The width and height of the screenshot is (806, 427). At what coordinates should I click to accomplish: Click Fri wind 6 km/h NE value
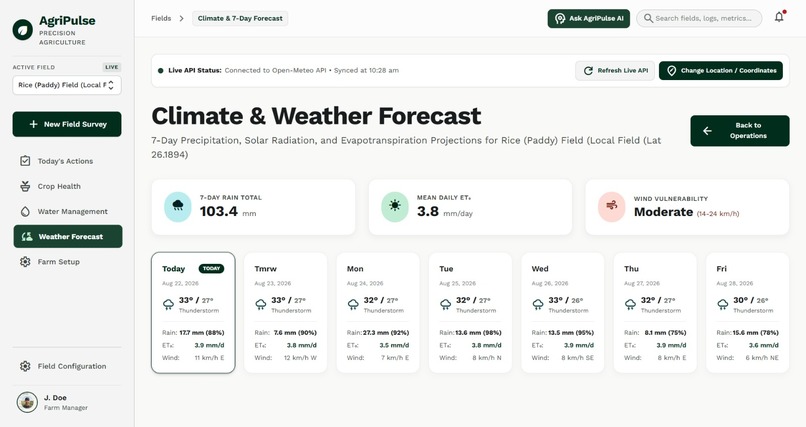pos(762,358)
